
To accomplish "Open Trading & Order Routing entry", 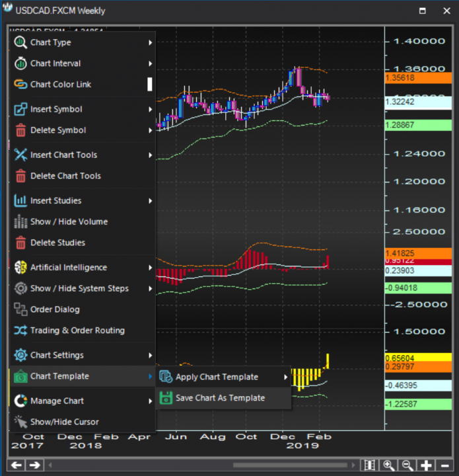I will pos(83,331).
